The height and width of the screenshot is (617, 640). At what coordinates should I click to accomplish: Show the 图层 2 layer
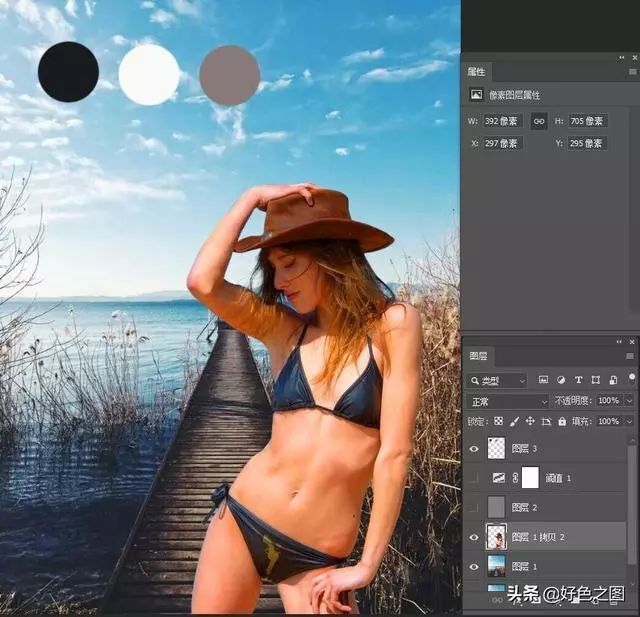click(474, 507)
